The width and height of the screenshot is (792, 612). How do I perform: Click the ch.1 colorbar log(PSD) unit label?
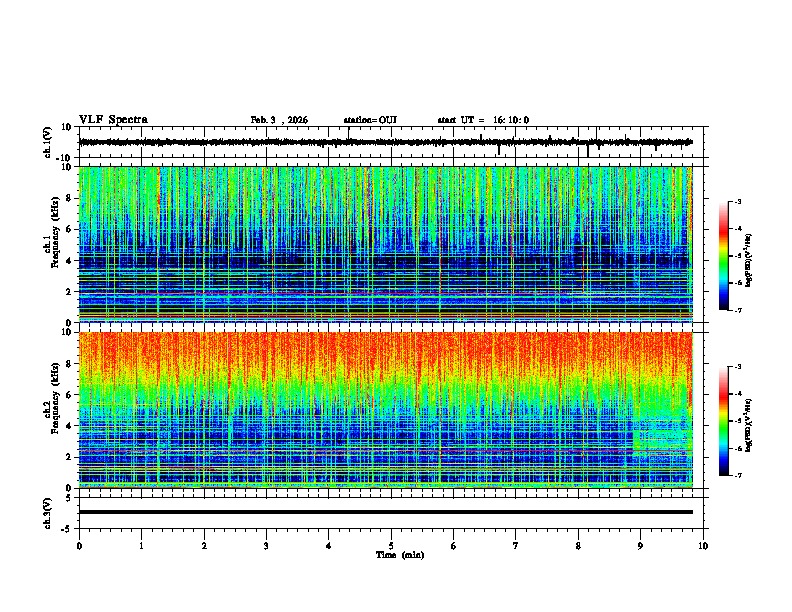pyautogui.click(x=748, y=260)
